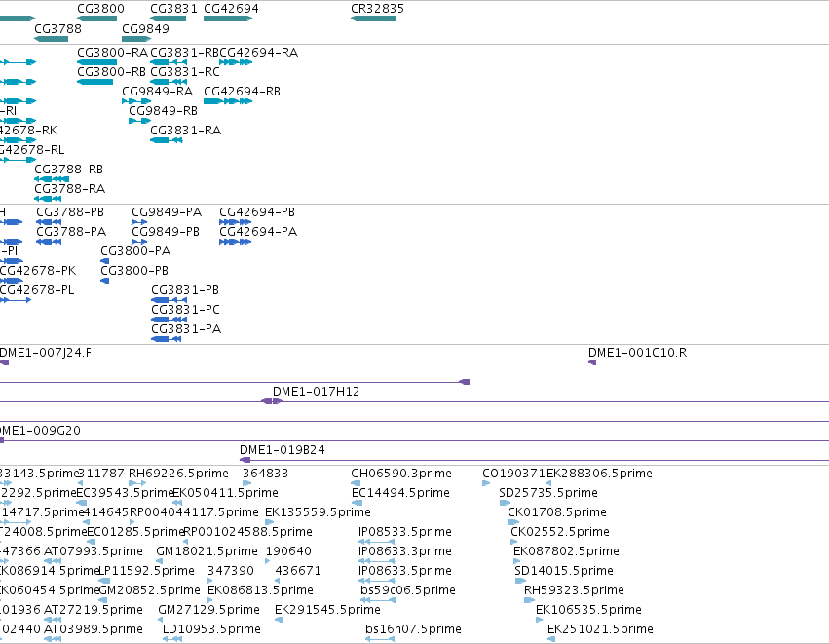This screenshot has width=829, height=644.
Task: Select EST EC14494.5prime label
Action: (x=400, y=493)
